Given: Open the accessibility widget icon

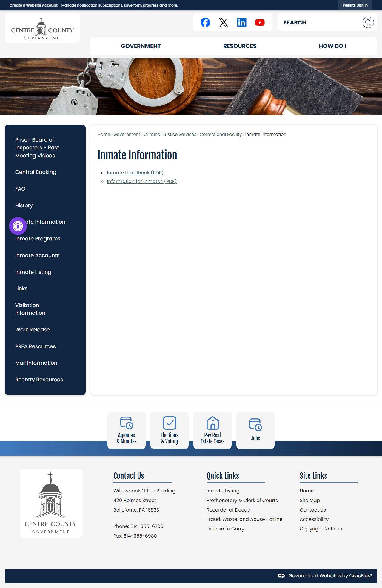Looking at the screenshot, I should pyautogui.click(x=18, y=226).
